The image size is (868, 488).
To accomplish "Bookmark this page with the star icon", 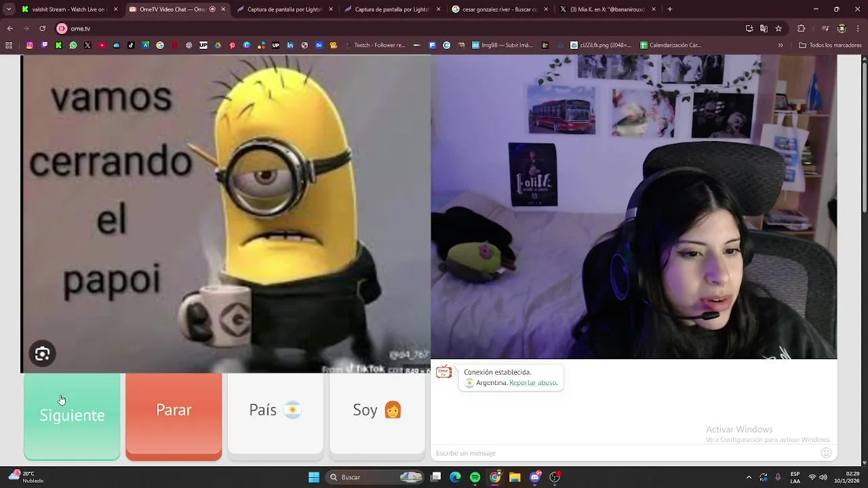I will [778, 28].
